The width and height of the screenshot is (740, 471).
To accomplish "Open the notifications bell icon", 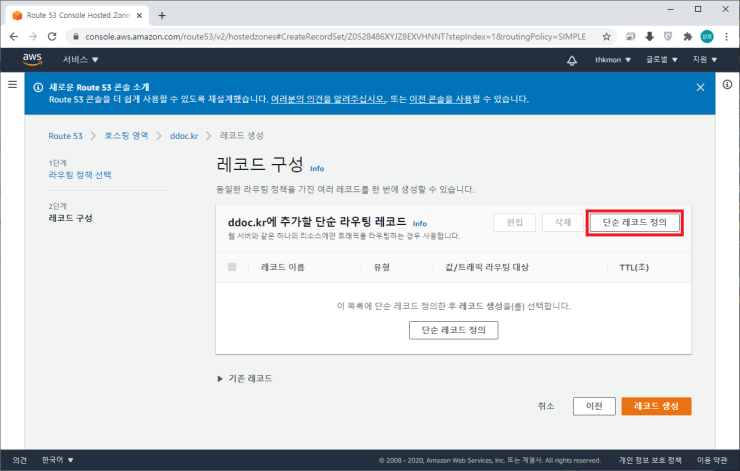I will click(572, 60).
